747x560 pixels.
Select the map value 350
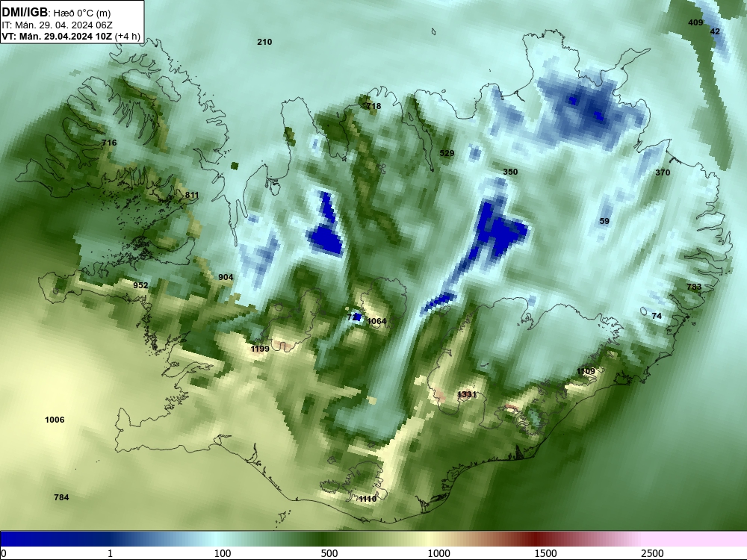click(x=510, y=172)
